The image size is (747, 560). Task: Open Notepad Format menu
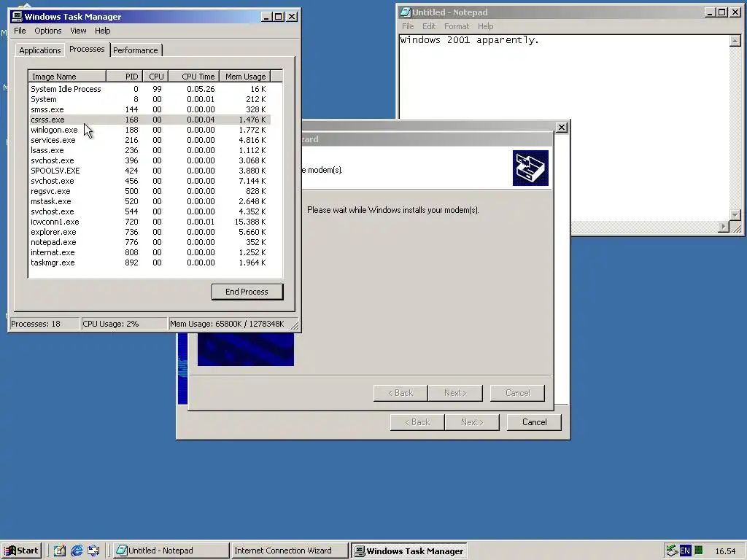[x=457, y=26]
